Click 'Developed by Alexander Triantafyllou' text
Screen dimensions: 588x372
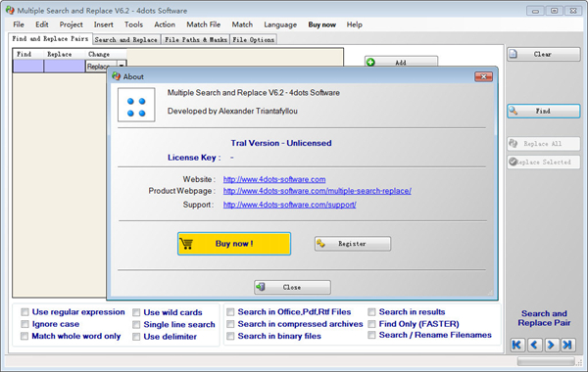click(x=232, y=112)
